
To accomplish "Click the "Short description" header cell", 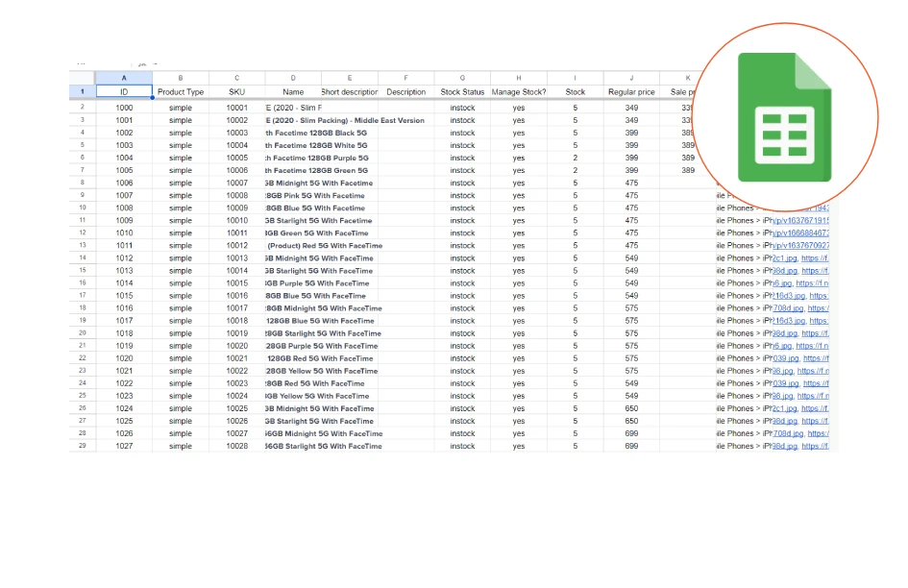I will [350, 91].
